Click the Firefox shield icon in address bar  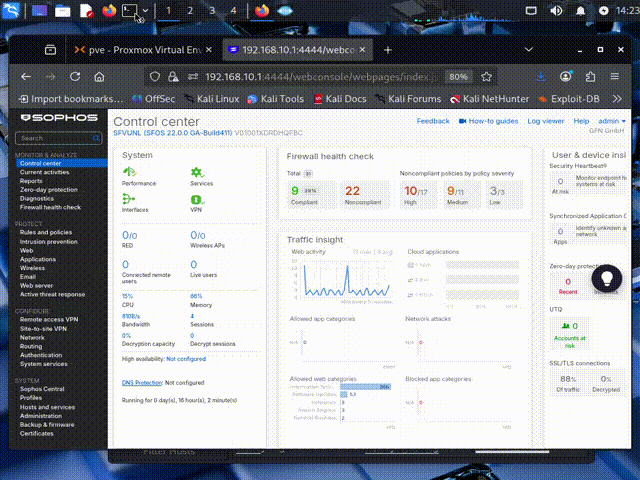[155, 76]
